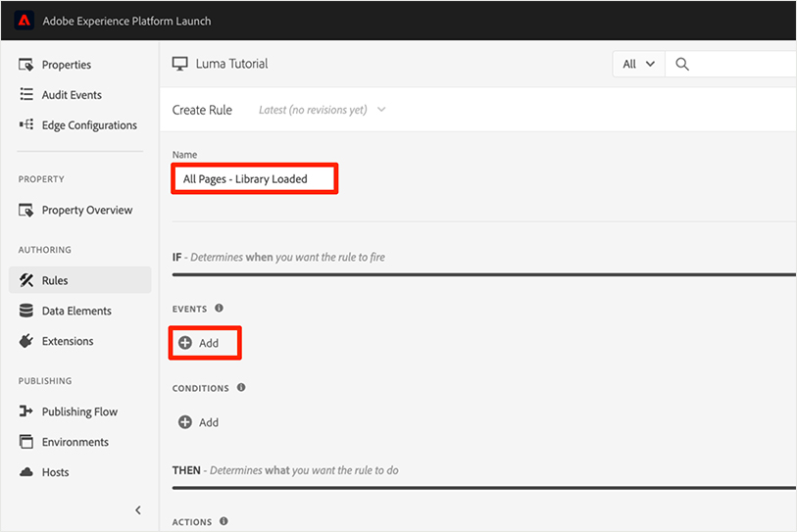Screen dimensions: 797x532
Task: Open Publishing Flow in the sidebar
Action: tap(79, 411)
